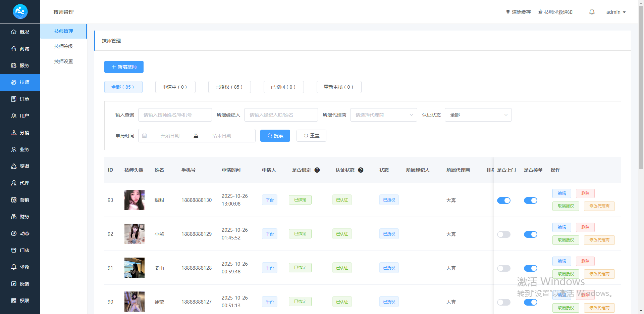This screenshot has height=314, width=644.
Task: Click the help icon beside 认证状态
Action: tap(361, 170)
